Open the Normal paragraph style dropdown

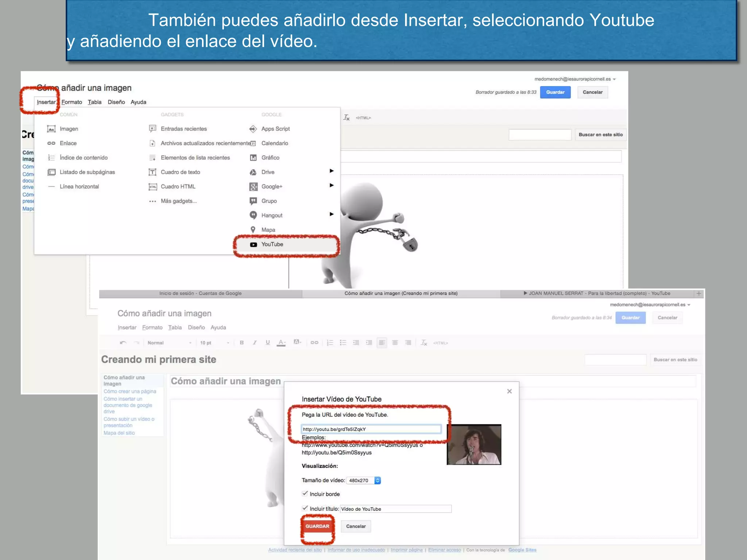[169, 343]
